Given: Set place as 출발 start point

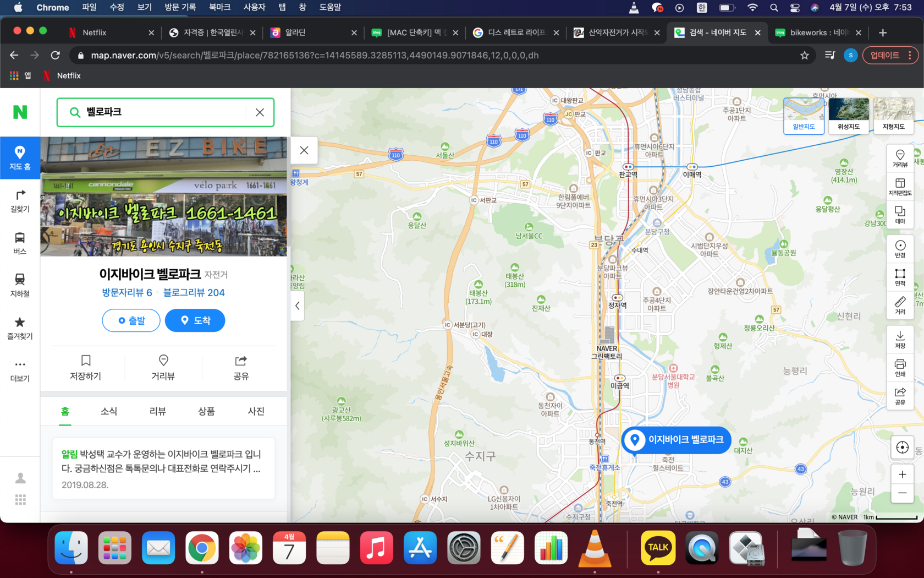Looking at the screenshot, I should [x=131, y=320].
